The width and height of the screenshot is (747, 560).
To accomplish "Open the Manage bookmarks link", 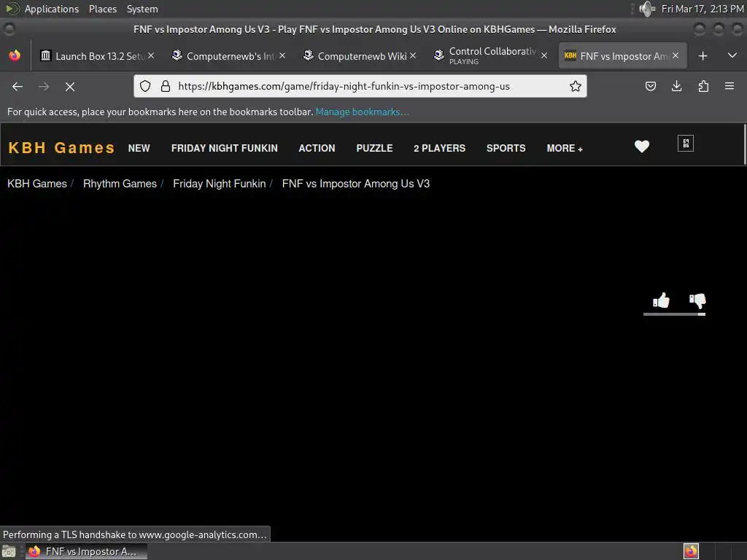I will click(362, 112).
